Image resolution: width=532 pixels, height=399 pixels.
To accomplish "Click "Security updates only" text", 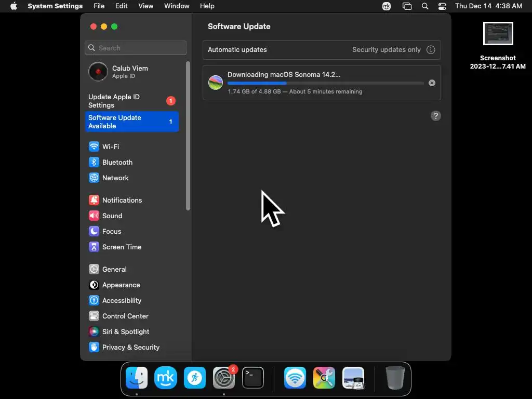I will click(x=387, y=50).
